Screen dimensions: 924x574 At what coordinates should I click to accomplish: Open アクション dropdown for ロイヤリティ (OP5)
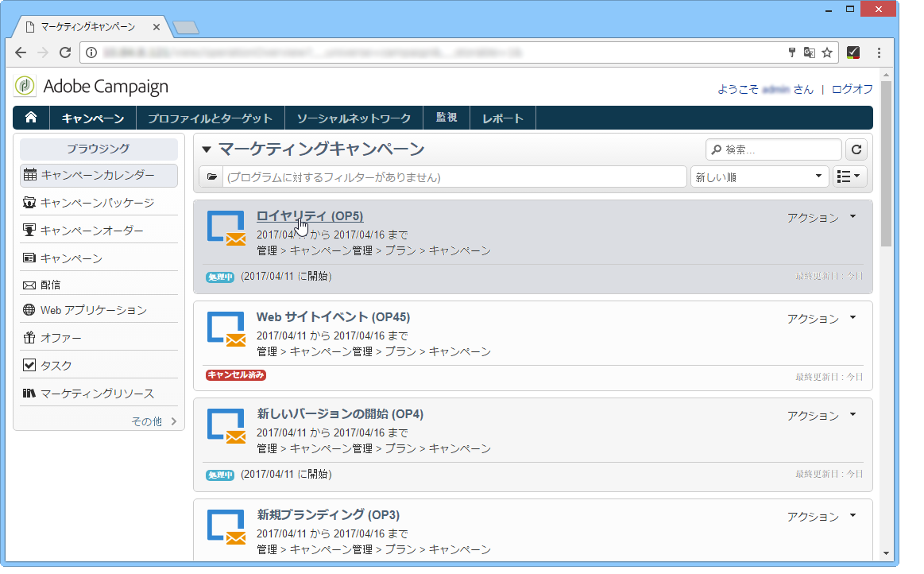(822, 218)
